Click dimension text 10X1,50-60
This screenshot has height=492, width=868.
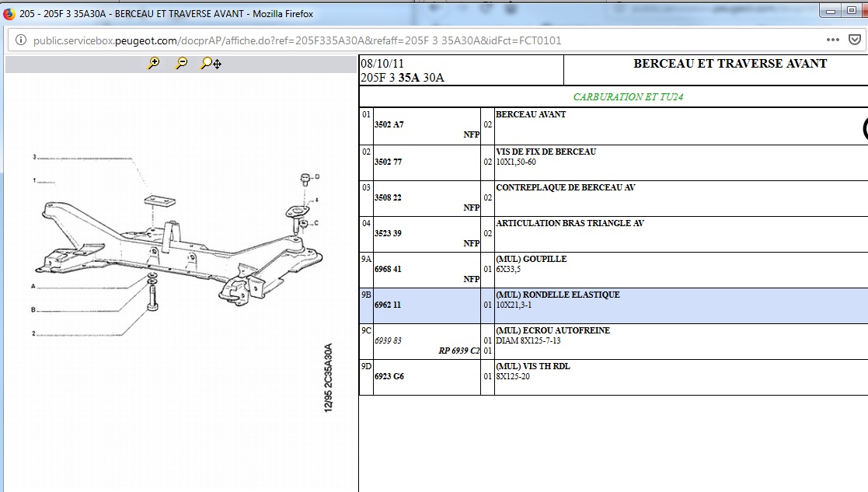(516, 162)
